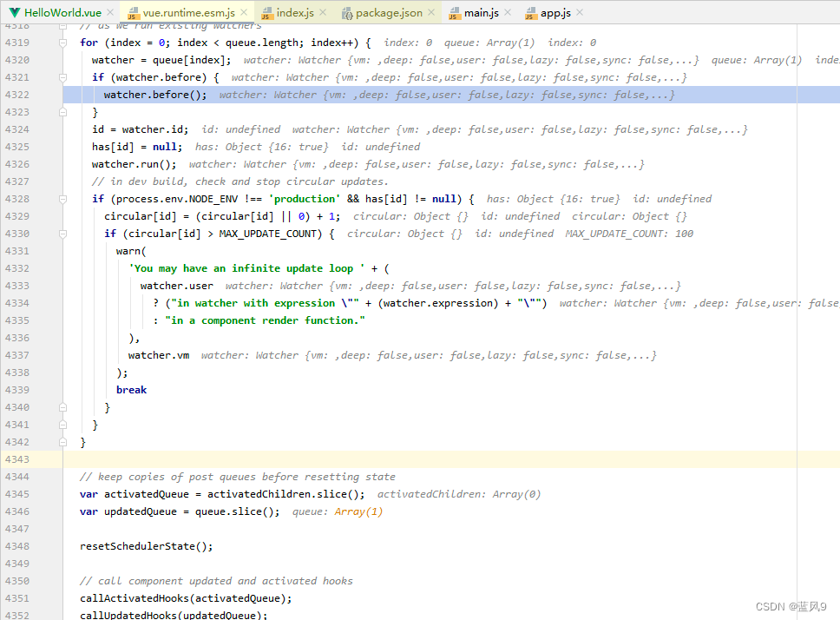840x620 pixels.
Task: Click the JS icon on the main.js tab
Action: coord(457,13)
